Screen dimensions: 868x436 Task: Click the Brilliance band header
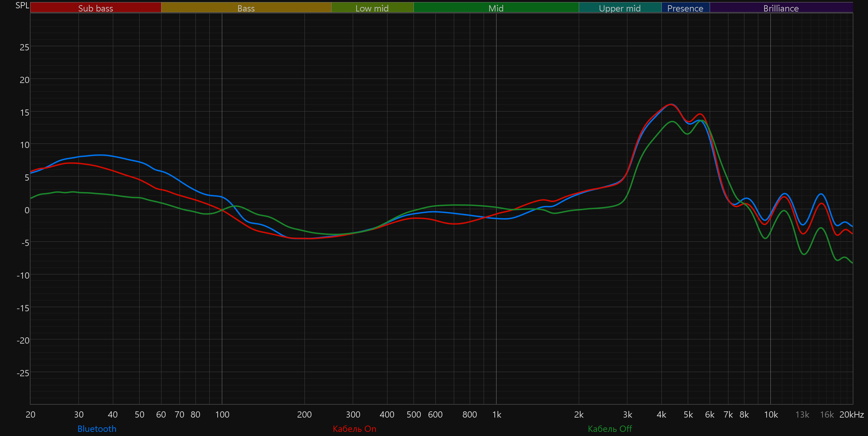[x=781, y=8]
